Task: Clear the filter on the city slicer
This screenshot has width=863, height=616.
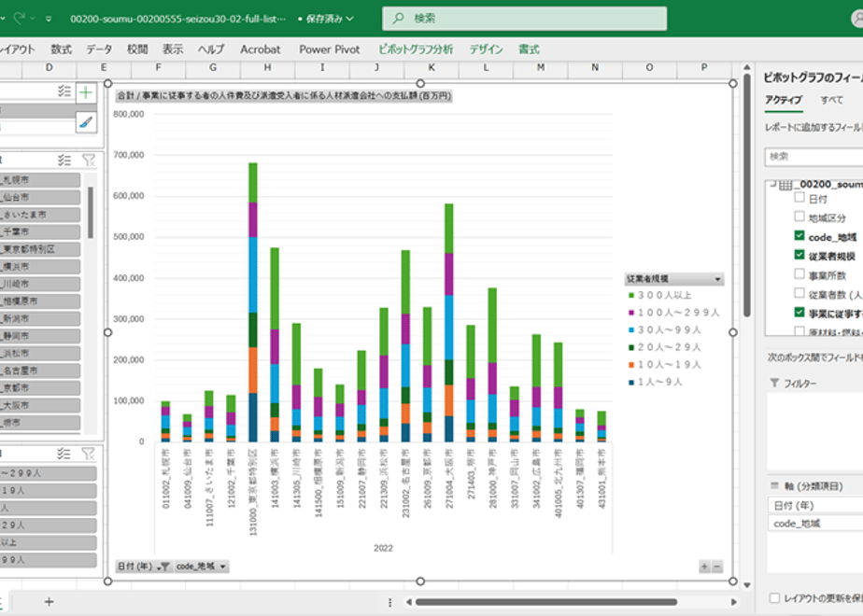Action: (x=89, y=160)
